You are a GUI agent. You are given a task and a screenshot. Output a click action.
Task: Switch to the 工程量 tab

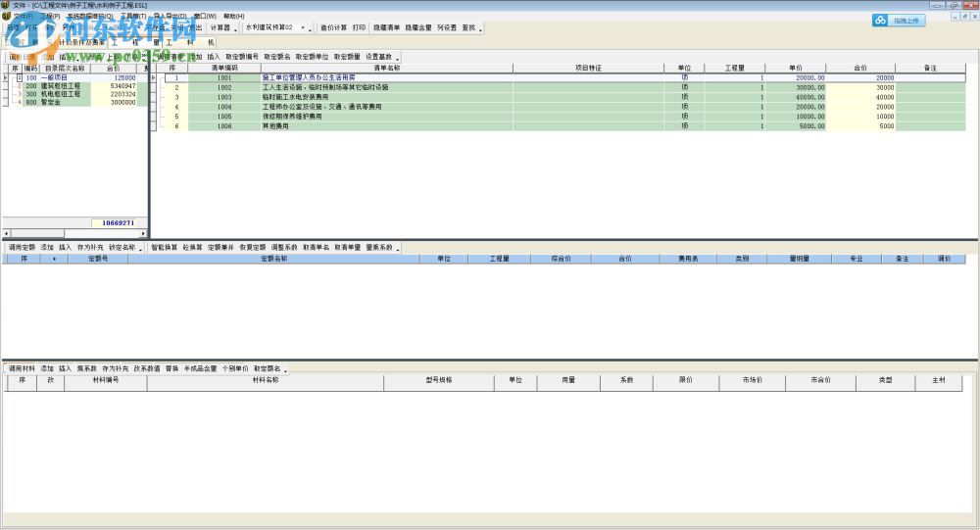click(134, 42)
